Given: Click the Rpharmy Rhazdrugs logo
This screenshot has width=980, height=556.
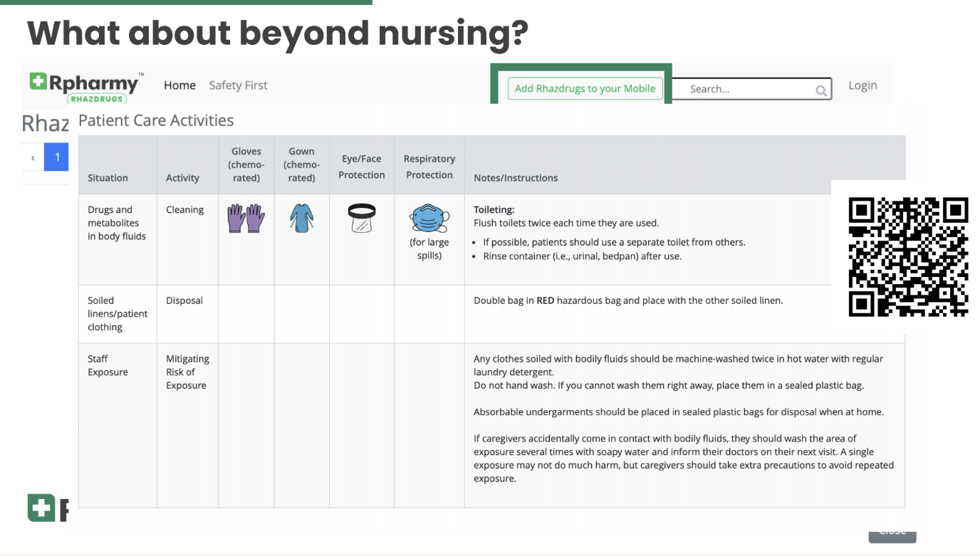Looking at the screenshot, I should pyautogui.click(x=86, y=87).
